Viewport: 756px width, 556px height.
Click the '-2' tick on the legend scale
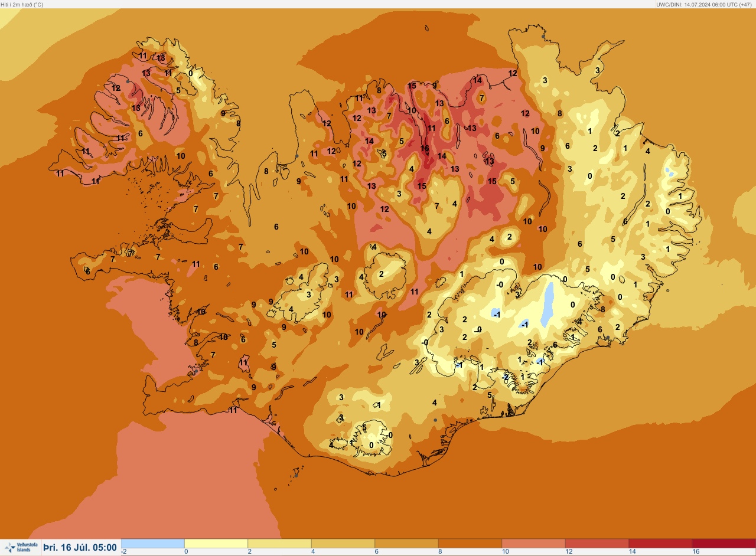pos(124,551)
